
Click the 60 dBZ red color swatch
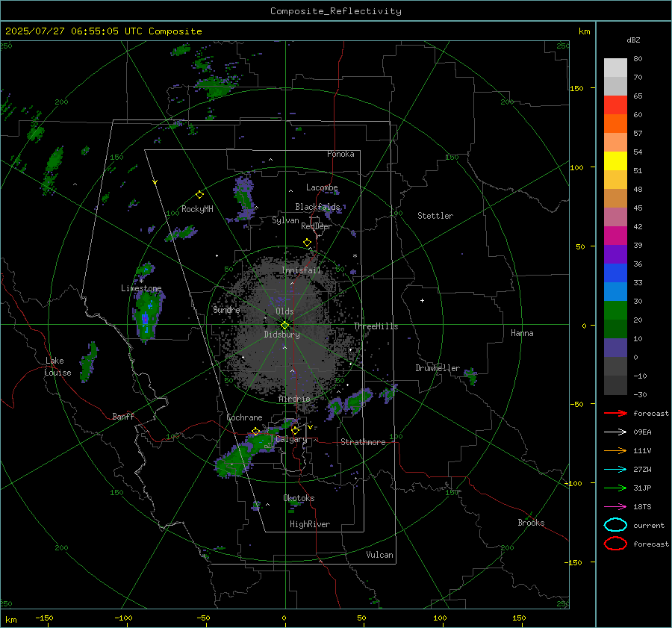[615, 105]
